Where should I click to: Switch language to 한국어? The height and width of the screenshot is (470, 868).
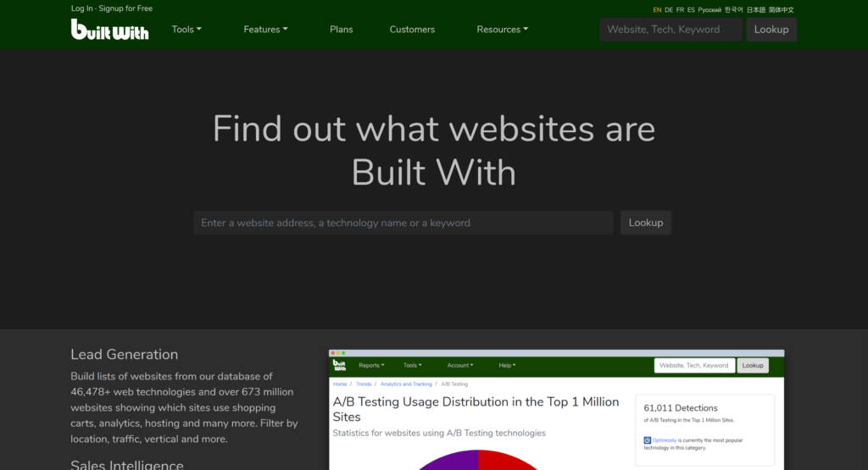tap(733, 10)
